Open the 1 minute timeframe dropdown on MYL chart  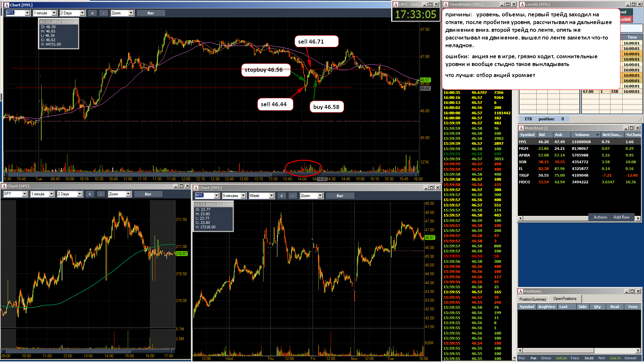click(x=45, y=13)
